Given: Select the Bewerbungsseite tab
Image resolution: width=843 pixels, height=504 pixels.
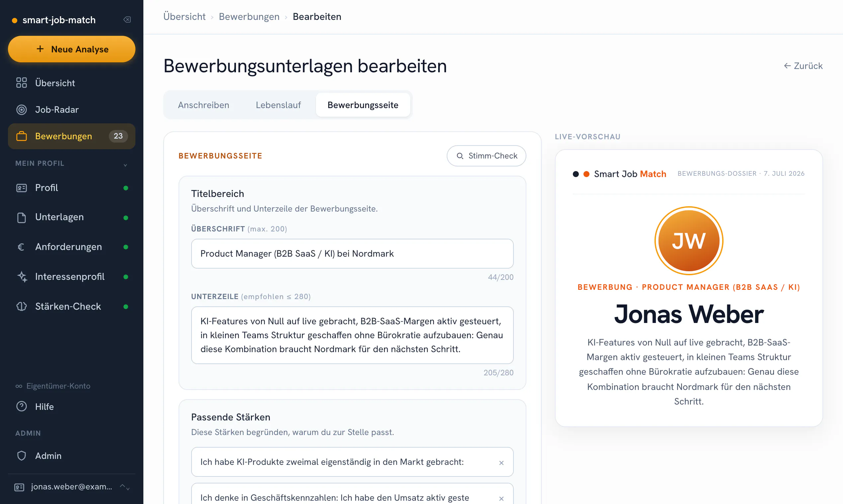Looking at the screenshot, I should [363, 105].
